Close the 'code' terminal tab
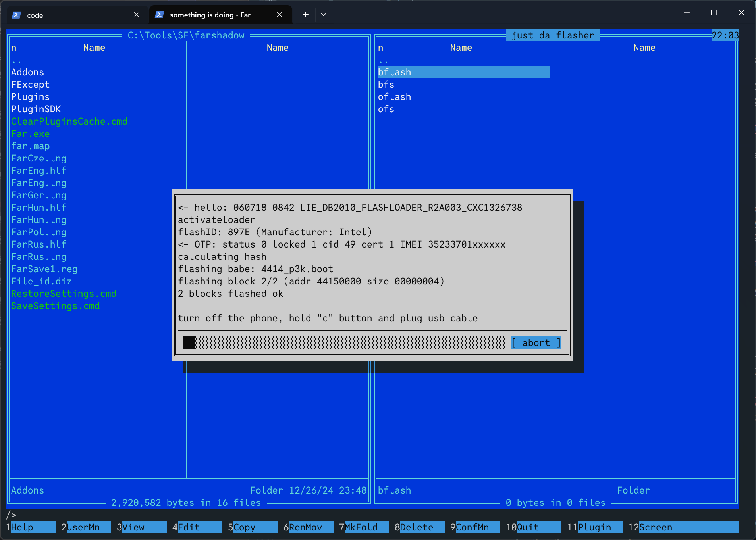 tap(137, 15)
